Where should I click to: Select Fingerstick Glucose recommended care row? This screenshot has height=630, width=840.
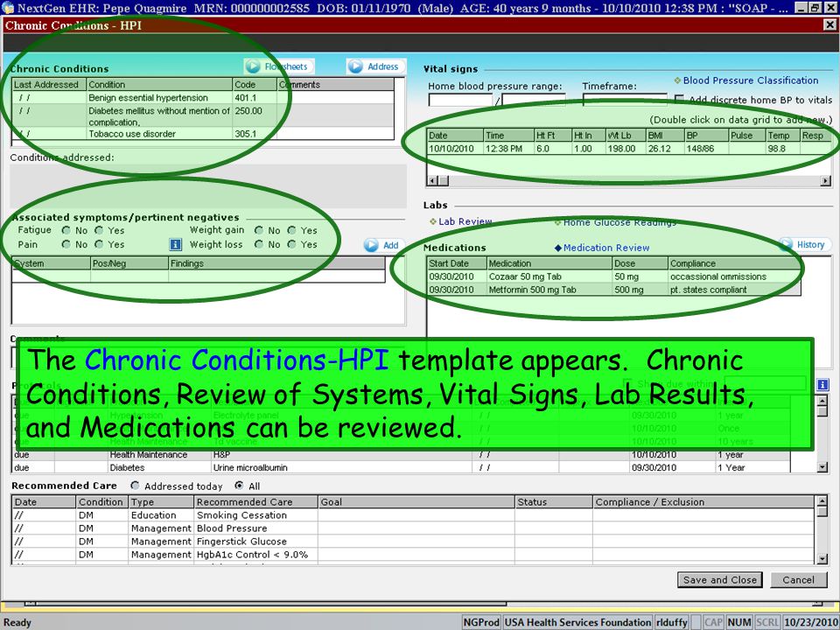pos(412,541)
